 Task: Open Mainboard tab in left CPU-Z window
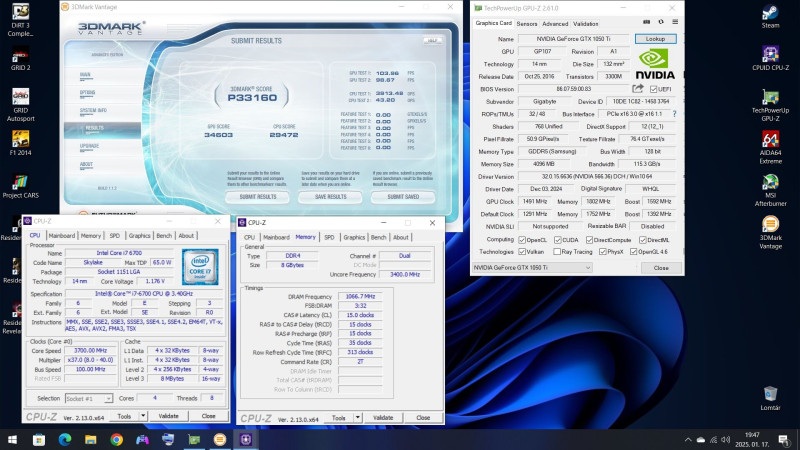click(62, 236)
